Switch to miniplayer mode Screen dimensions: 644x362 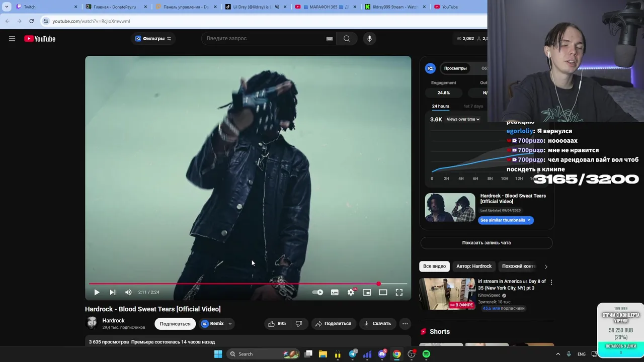pyautogui.click(x=367, y=292)
